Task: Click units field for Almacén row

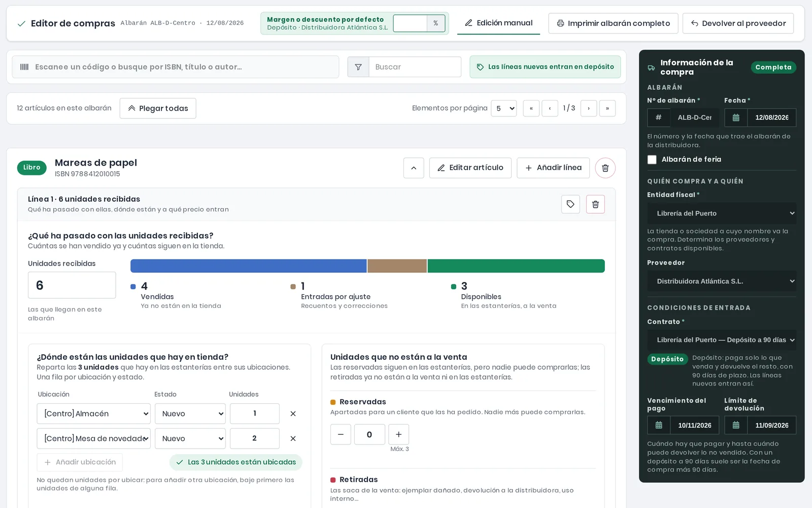Action: (255, 414)
